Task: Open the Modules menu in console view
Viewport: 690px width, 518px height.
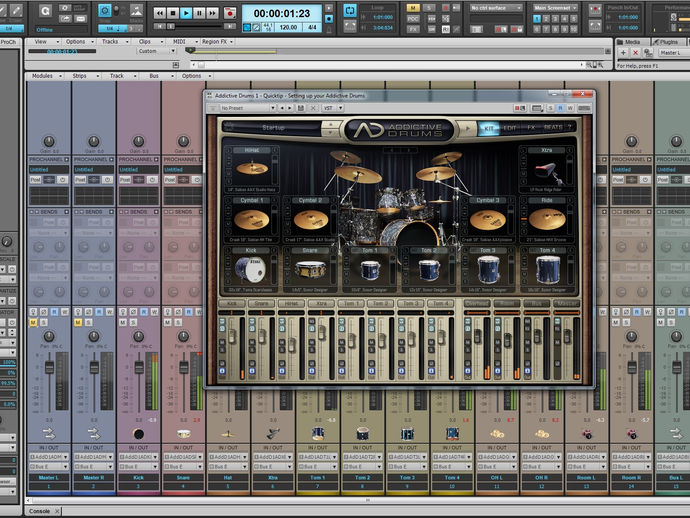Action: [45, 76]
